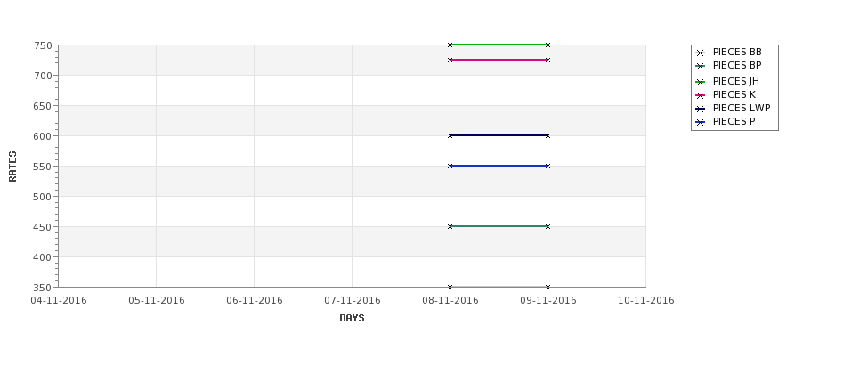Click the PIECES BP legend marker icon

(x=701, y=66)
